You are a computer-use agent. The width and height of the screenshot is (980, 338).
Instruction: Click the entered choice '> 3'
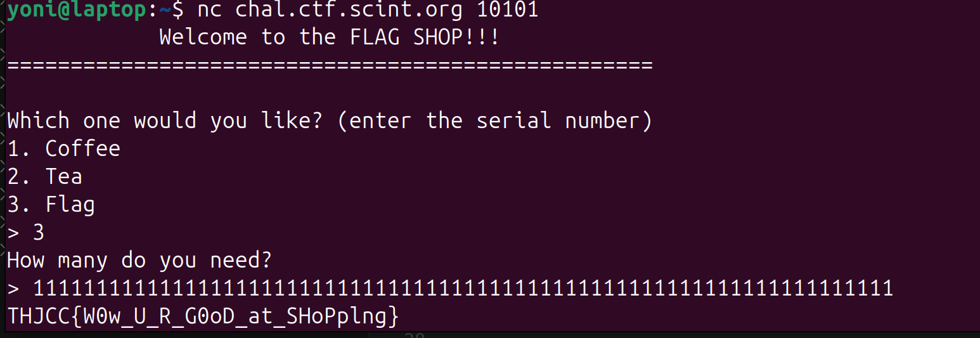pyautogui.click(x=25, y=233)
